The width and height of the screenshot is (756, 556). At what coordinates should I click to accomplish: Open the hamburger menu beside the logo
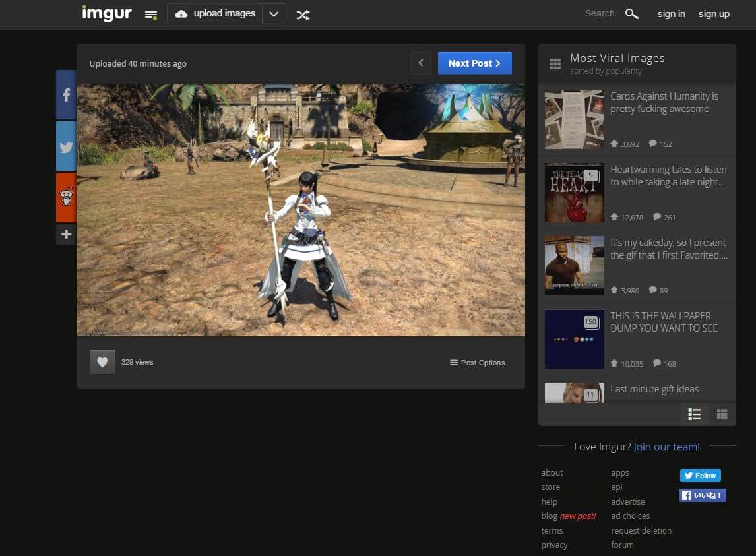[151, 15]
